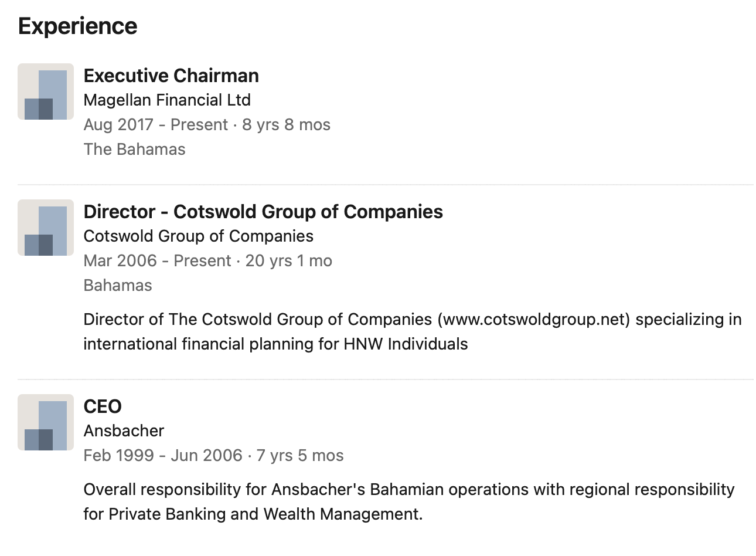
Task: Click the Ansbacher company name text
Action: pos(124,431)
